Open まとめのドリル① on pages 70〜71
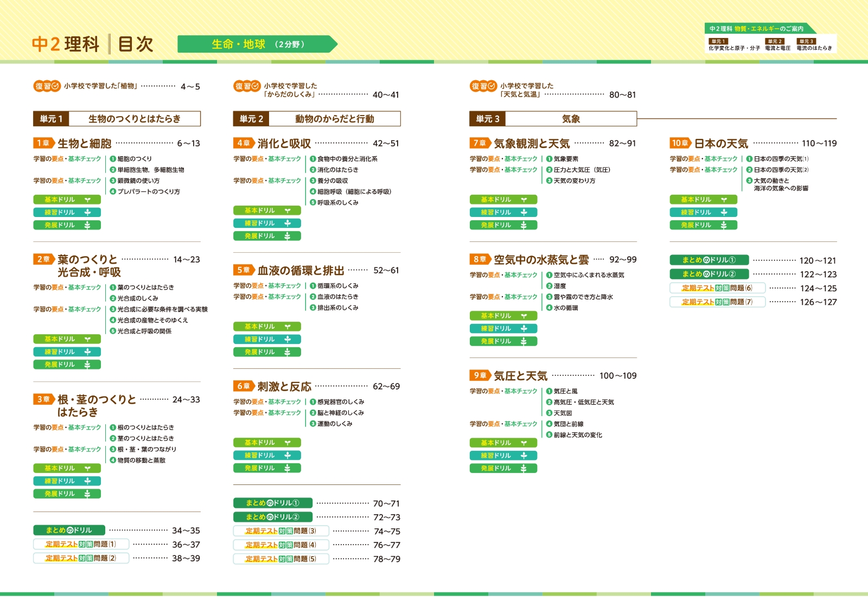 273,503
